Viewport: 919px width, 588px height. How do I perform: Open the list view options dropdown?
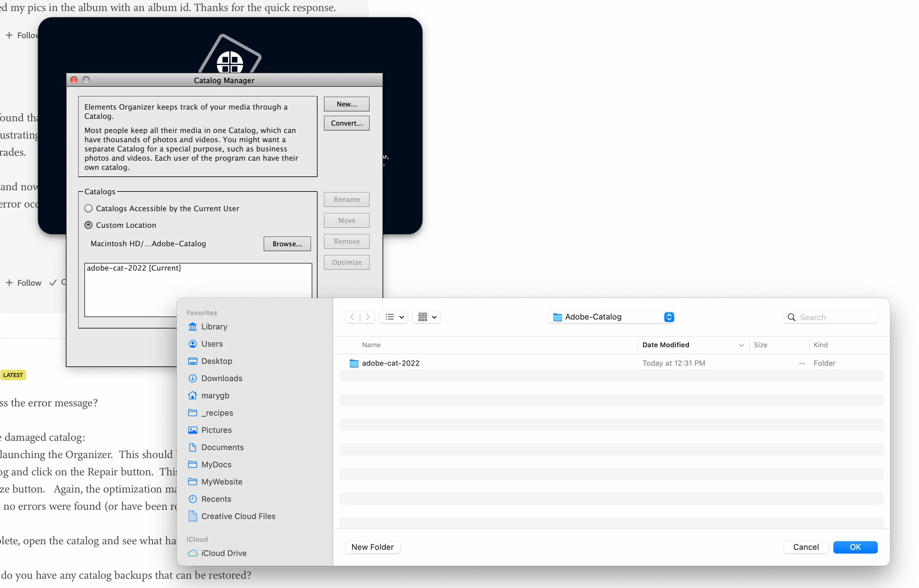click(x=394, y=317)
